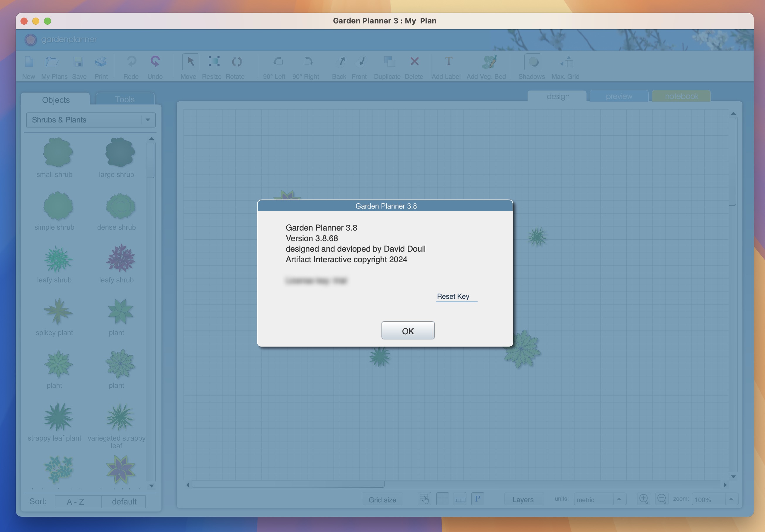
Task: Click object list scroll down arrow
Action: coord(152,486)
